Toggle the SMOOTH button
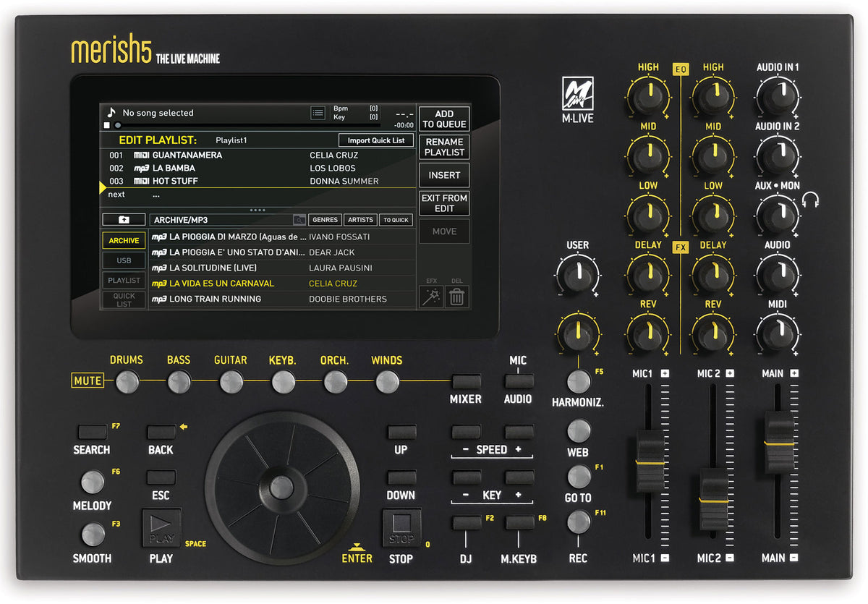The height and width of the screenshot is (604, 868). coord(93,535)
